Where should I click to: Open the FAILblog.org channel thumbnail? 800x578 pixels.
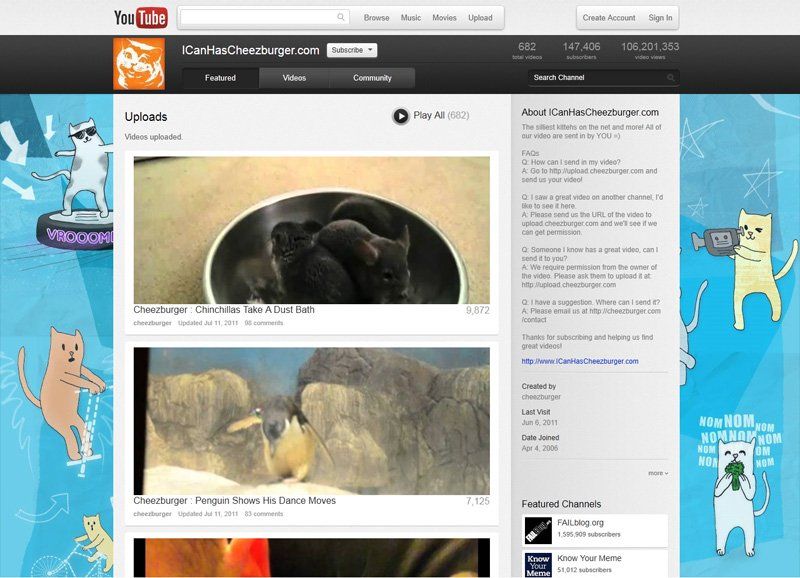pyautogui.click(x=538, y=531)
